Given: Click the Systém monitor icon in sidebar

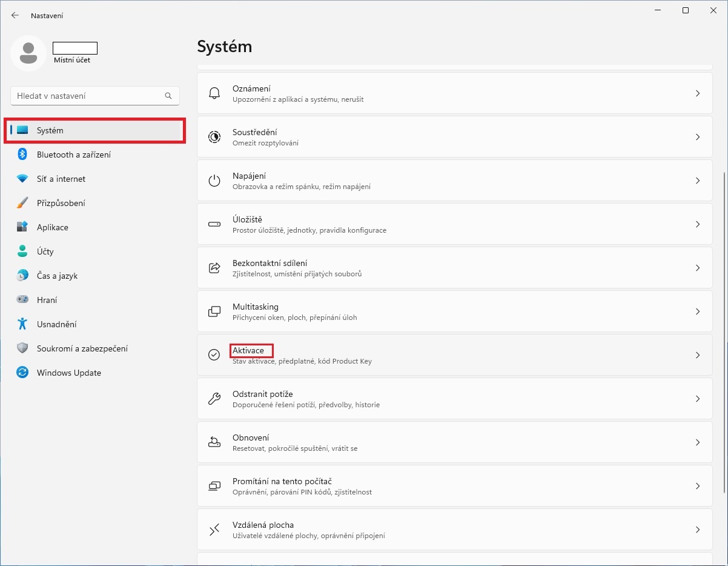Looking at the screenshot, I should tap(22, 130).
